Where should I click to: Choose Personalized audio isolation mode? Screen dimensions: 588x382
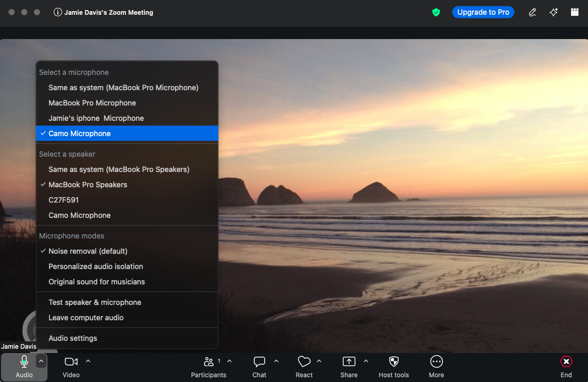pyautogui.click(x=95, y=266)
